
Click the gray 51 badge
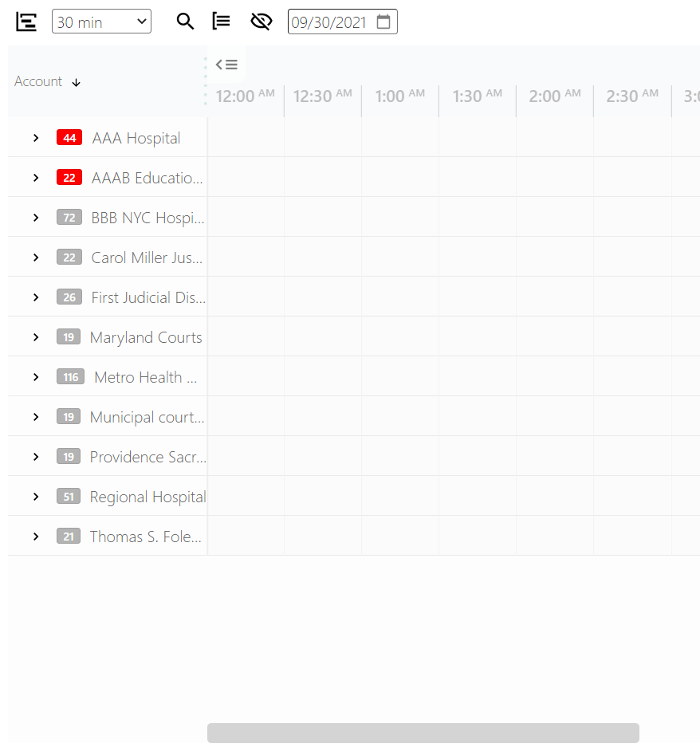[68, 497]
